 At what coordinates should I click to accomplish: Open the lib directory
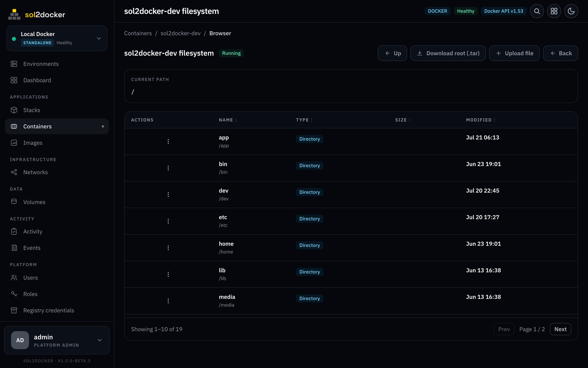[x=222, y=270]
